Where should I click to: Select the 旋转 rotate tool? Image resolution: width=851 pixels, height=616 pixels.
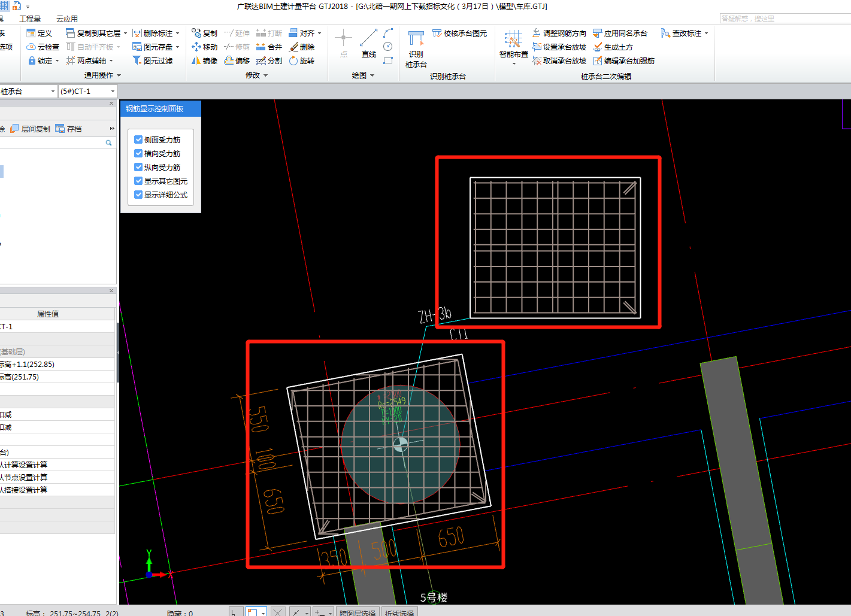click(x=302, y=60)
